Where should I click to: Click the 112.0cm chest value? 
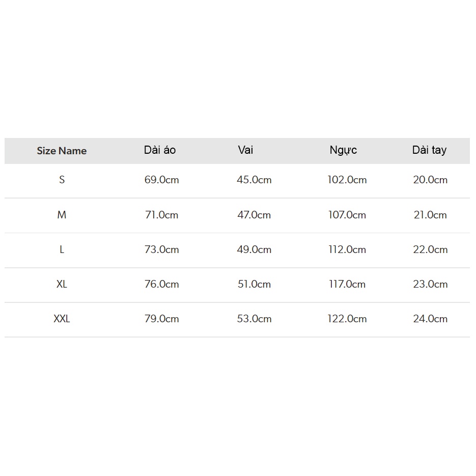347,249
